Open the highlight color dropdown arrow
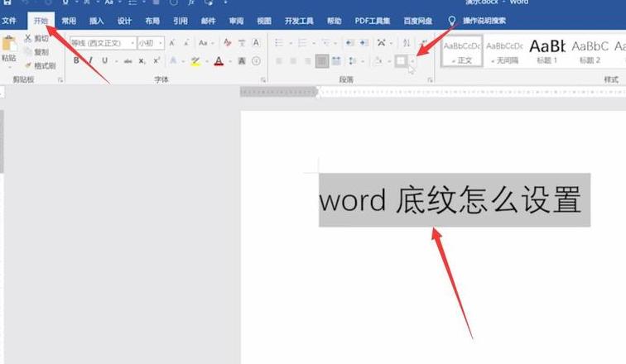 [x=207, y=61]
